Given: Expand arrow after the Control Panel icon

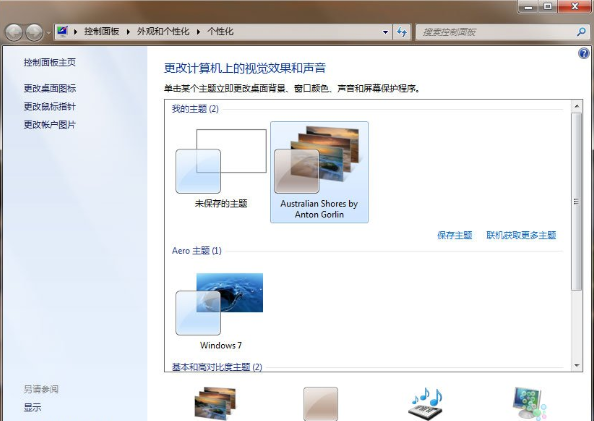Looking at the screenshot, I should point(75,32).
